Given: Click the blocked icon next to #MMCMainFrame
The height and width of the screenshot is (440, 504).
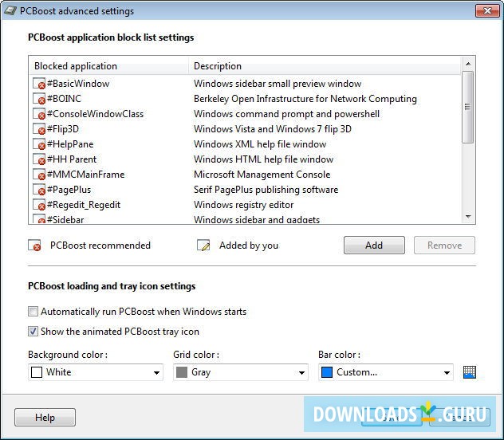Looking at the screenshot, I should pos(39,174).
